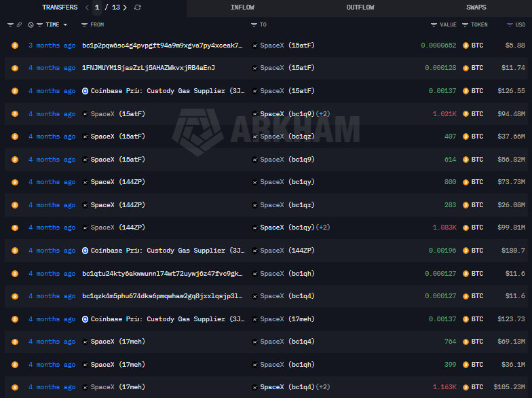Switch to the INFLOW tab
Screen dimensions: 532x398
[x=242, y=7]
